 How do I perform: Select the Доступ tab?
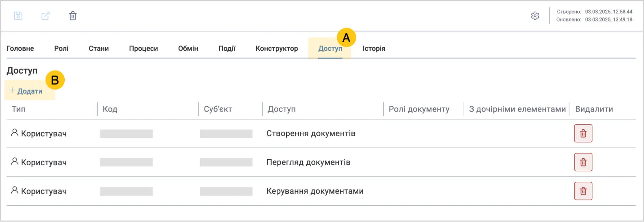(330, 49)
